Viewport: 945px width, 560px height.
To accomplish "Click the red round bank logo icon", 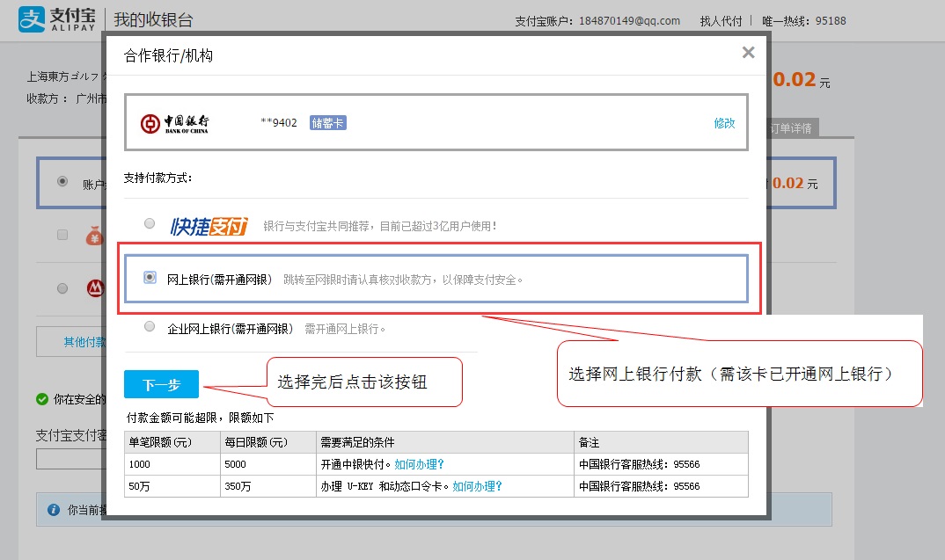I will coord(95,288).
